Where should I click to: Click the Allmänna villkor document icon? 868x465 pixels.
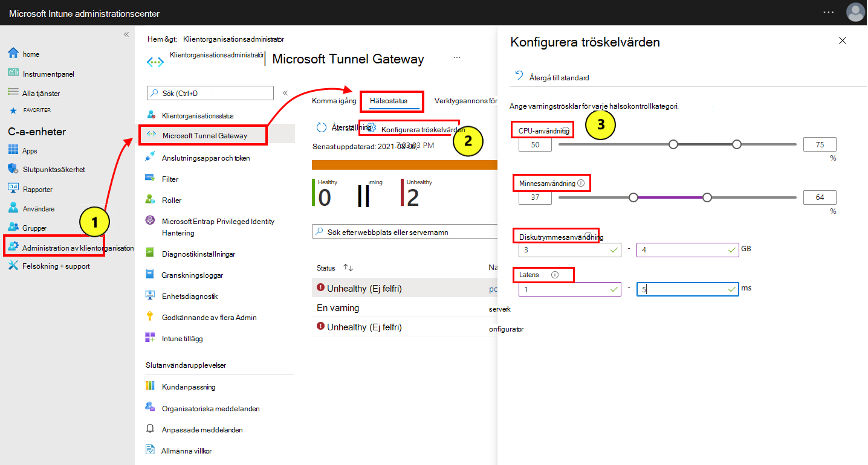coord(151,450)
